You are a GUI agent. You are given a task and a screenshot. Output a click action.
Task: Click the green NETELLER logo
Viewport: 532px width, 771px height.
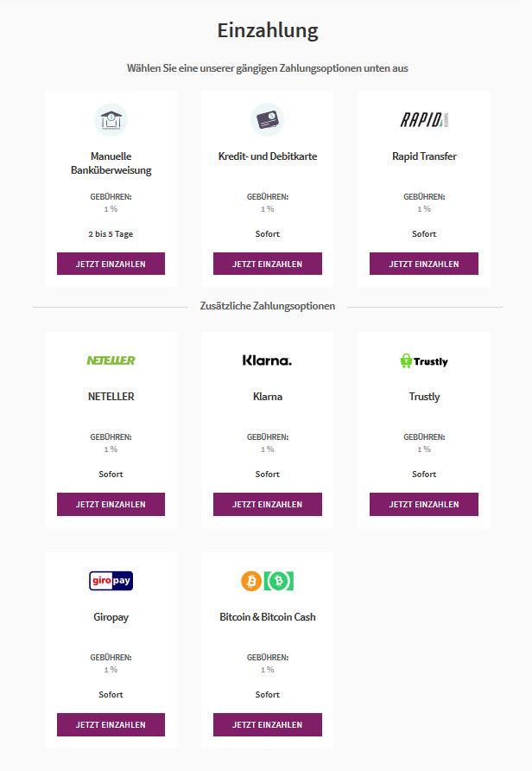(x=111, y=360)
